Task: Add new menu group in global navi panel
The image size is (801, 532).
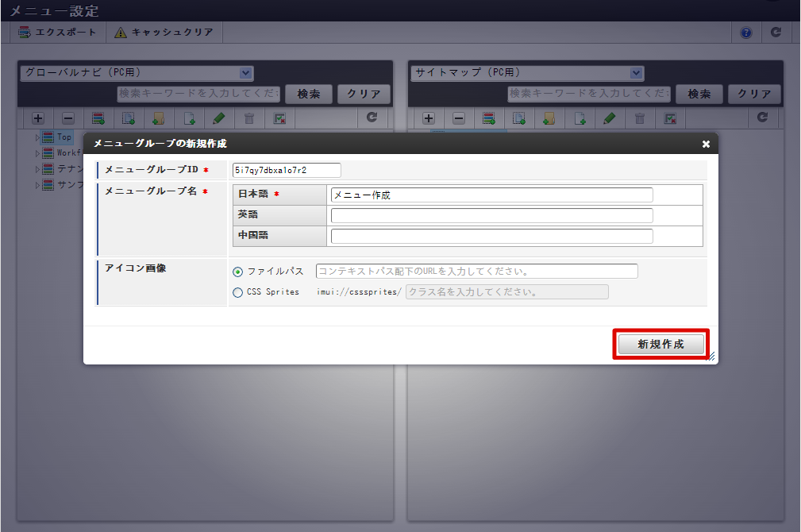Action: (98, 118)
